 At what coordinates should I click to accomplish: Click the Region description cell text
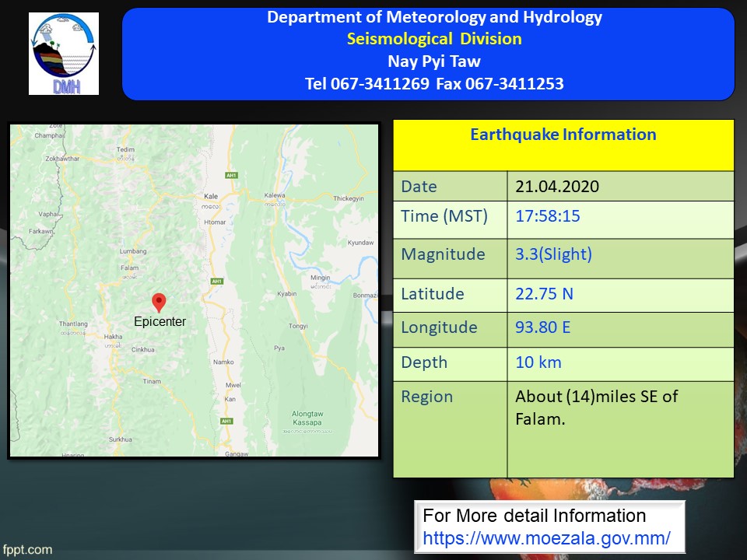click(596, 408)
